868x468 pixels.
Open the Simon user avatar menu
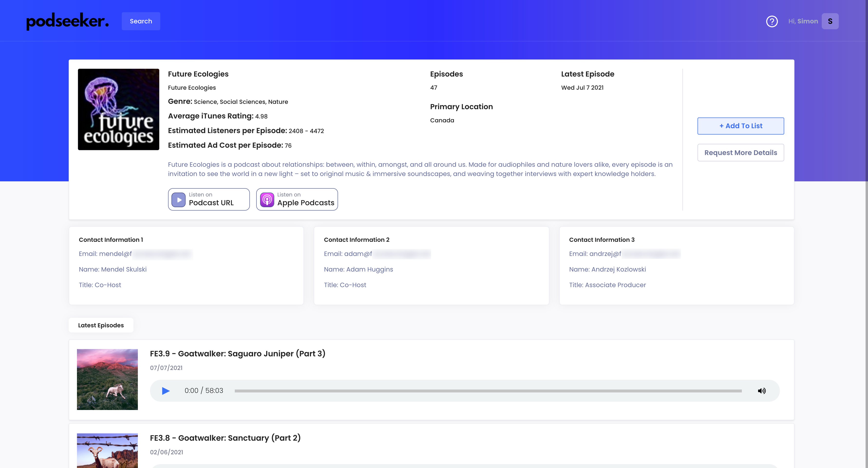click(830, 21)
